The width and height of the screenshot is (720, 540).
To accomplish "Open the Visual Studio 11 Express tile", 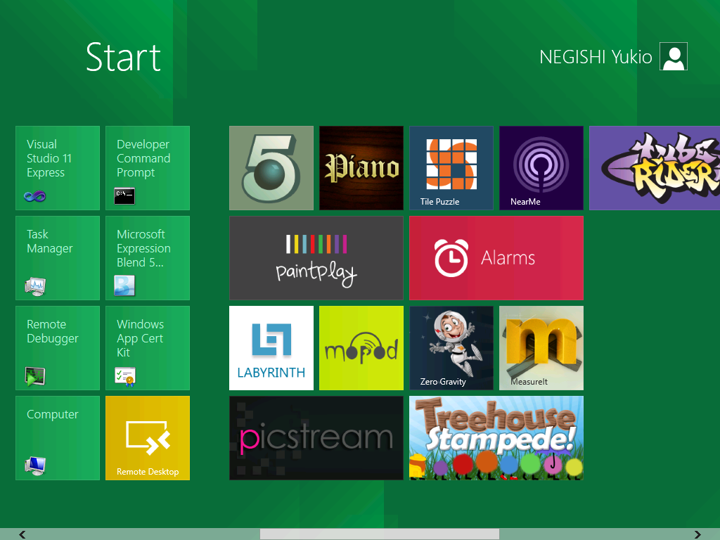I will coord(57,168).
